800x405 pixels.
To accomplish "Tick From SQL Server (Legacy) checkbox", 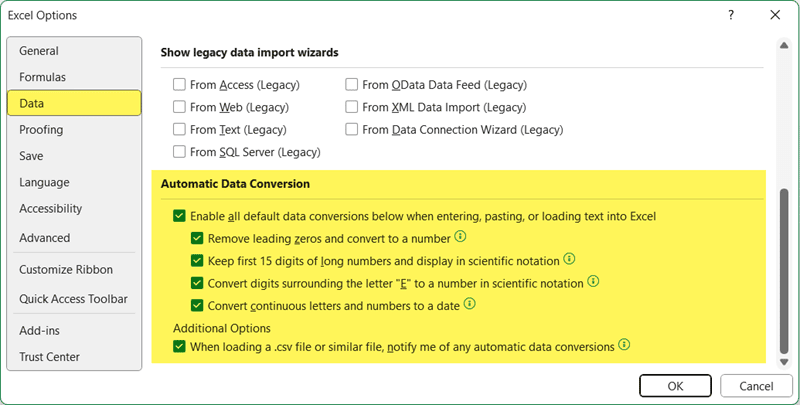I will 179,152.
